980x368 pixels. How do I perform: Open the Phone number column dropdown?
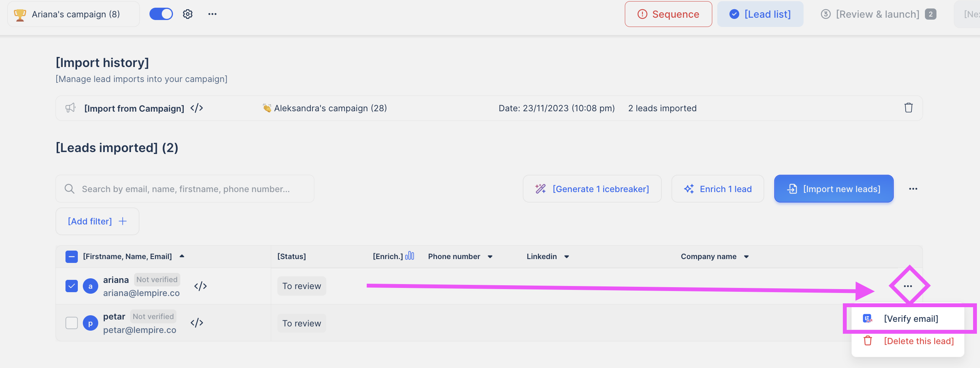click(490, 256)
